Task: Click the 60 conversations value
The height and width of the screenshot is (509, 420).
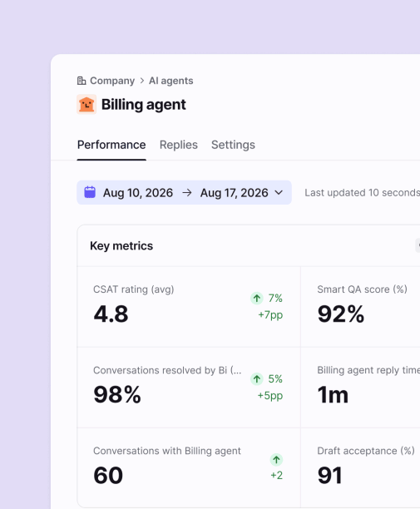Action: [108, 476]
